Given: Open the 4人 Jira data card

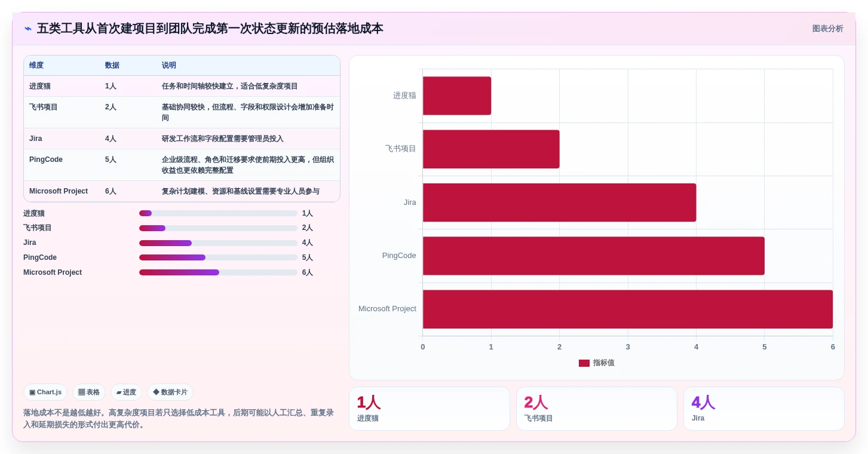Looking at the screenshot, I should [x=764, y=409].
